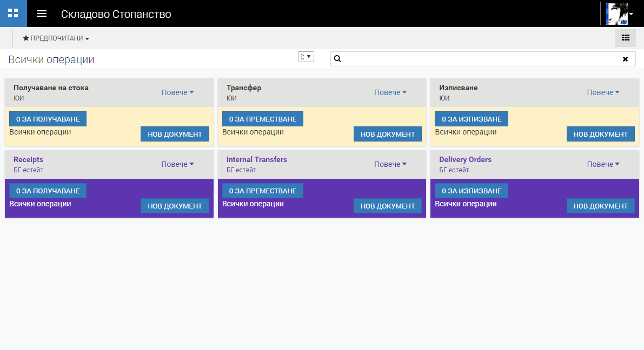Click Нов документ in Изписване card

tap(600, 134)
